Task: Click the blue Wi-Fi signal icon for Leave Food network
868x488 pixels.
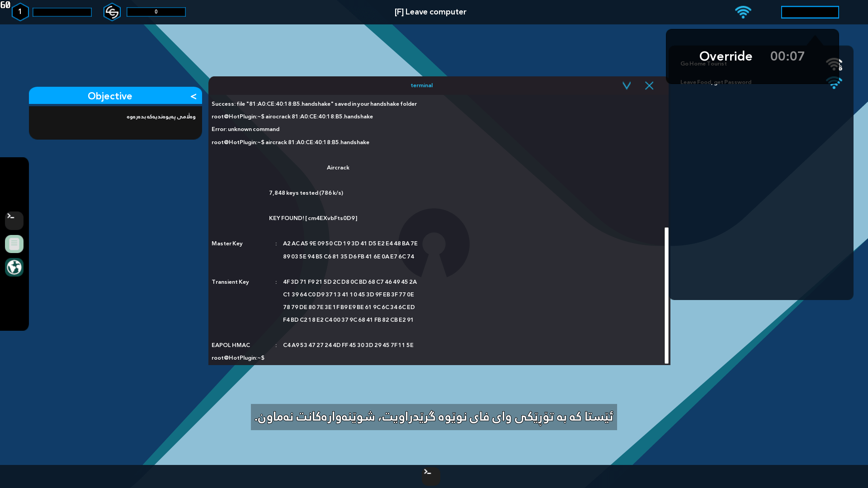Action: point(834,83)
